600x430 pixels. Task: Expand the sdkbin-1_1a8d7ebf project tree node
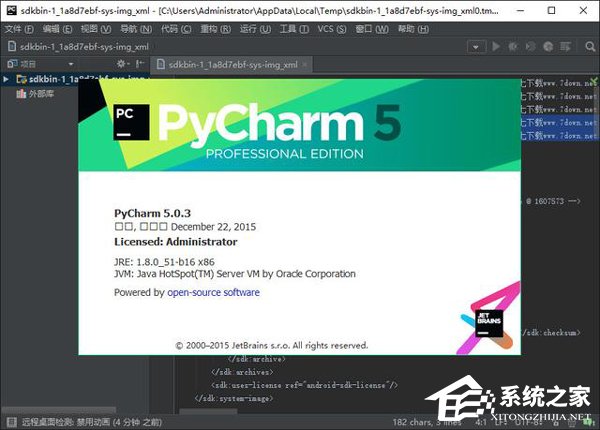point(6,79)
